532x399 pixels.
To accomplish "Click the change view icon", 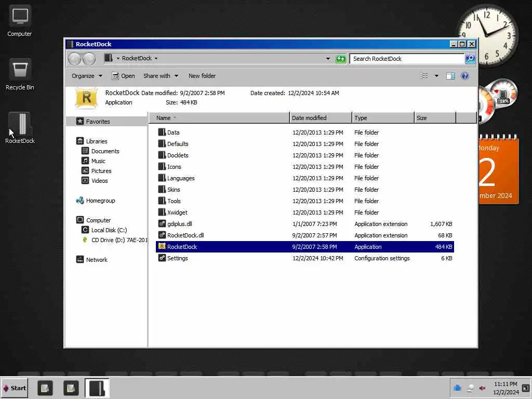I will (x=424, y=76).
